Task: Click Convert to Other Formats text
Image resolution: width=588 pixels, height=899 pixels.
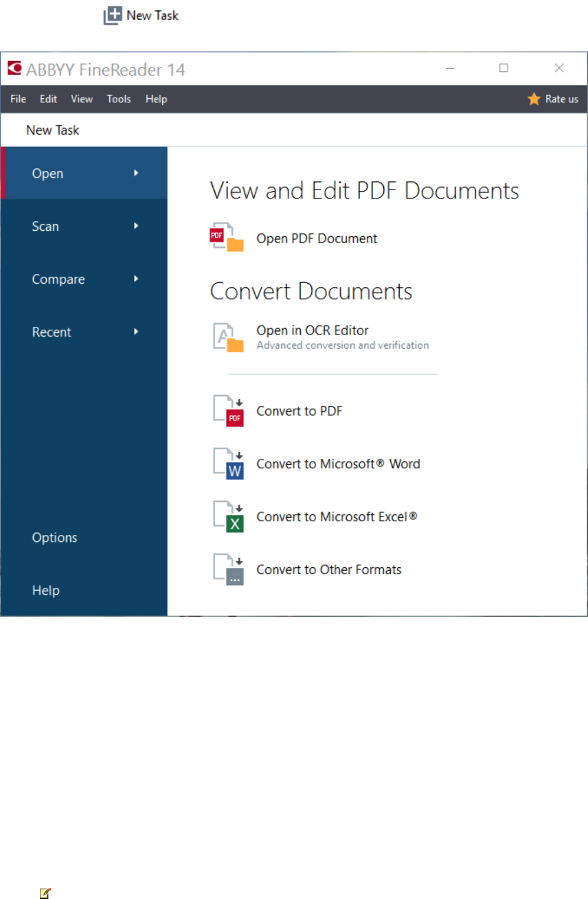Action: coord(329,569)
